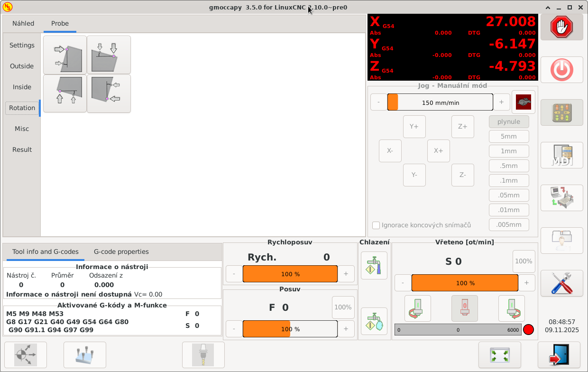Select the Outside probe section
The height and width of the screenshot is (372, 588).
22,66
